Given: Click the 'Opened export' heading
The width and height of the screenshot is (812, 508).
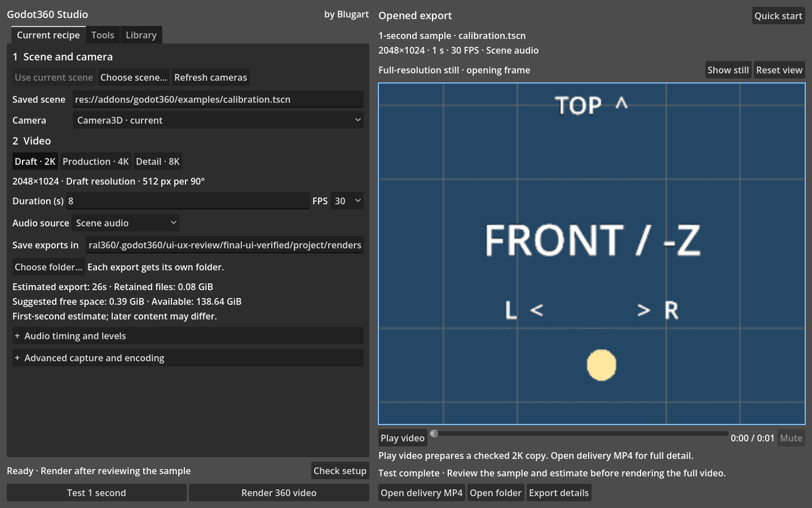Looking at the screenshot, I should [x=415, y=16].
